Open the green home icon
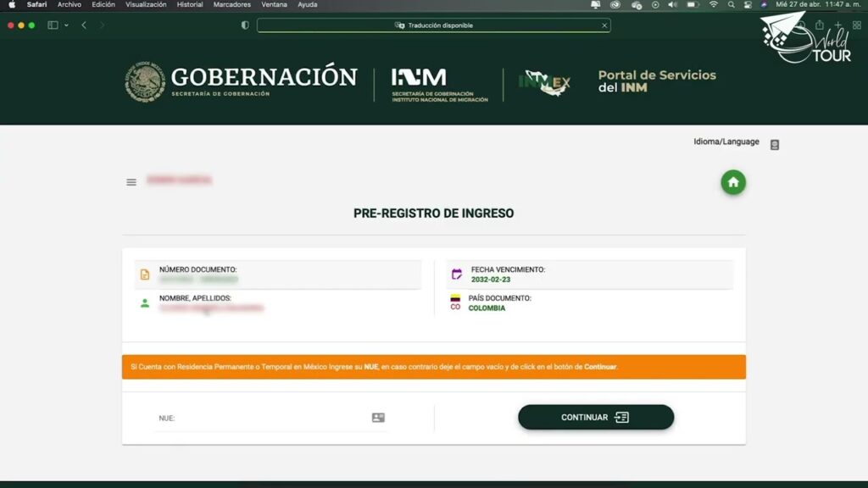The width and height of the screenshot is (868, 488). click(x=732, y=181)
